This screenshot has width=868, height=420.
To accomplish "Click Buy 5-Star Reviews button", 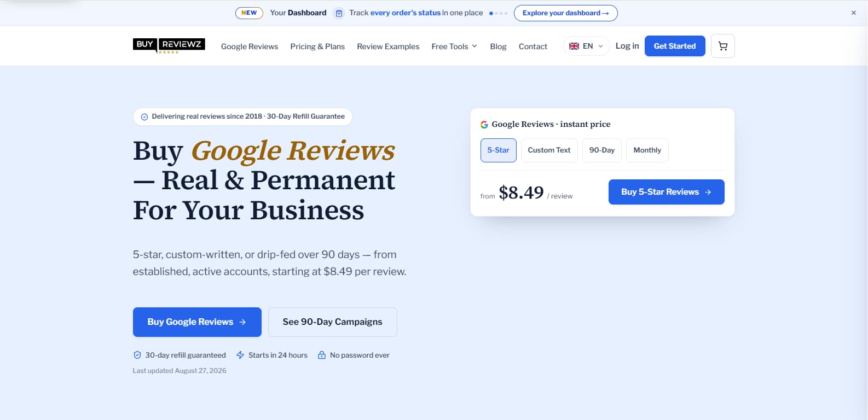I will coord(667,192).
